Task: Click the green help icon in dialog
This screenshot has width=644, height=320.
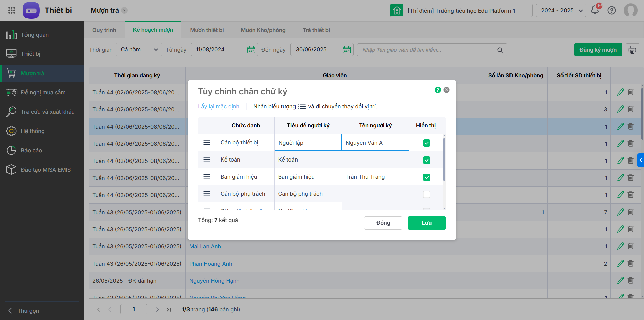Action: point(438,90)
